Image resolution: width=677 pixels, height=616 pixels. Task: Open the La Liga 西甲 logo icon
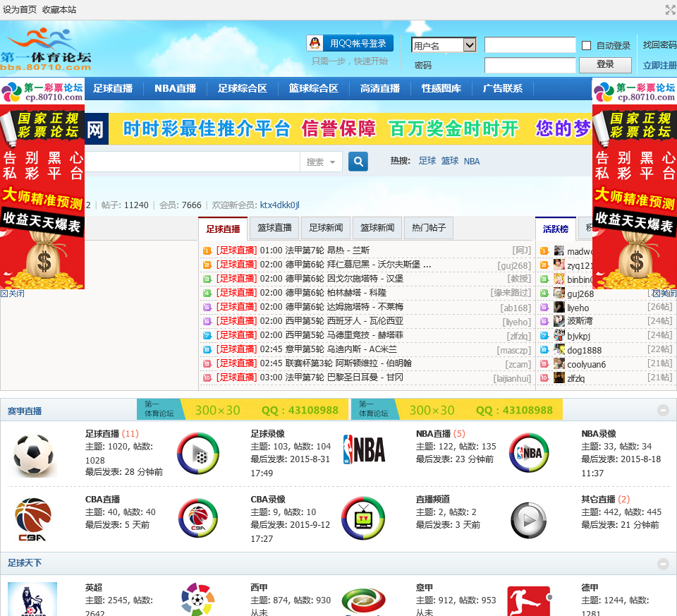(197, 599)
